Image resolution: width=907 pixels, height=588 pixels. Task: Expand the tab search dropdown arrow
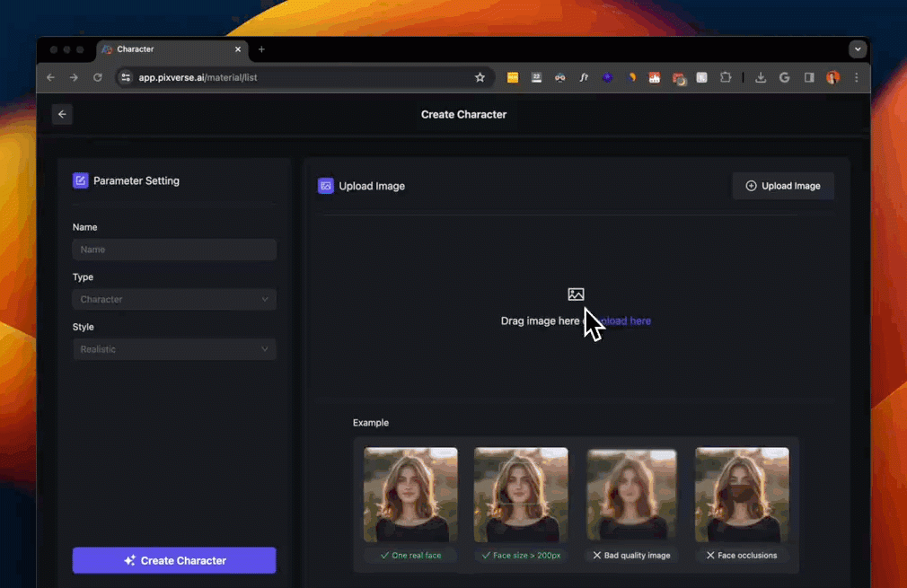[x=858, y=49]
